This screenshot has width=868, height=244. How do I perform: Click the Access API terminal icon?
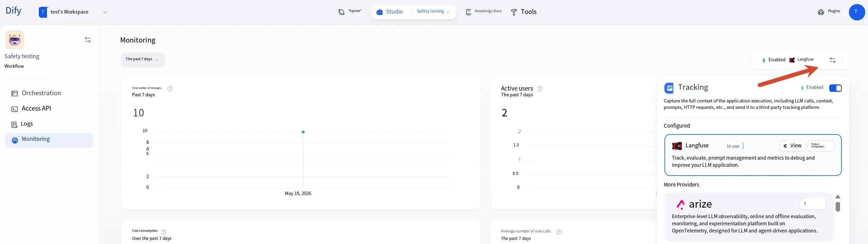(x=15, y=109)
